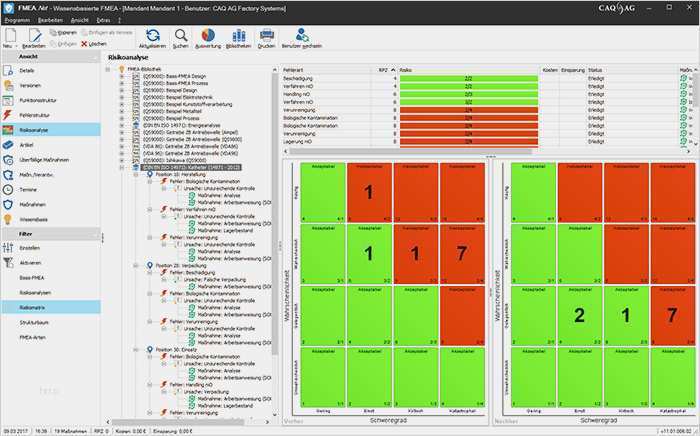Open Überfällige Maßnahmen in sidebar
Image resolution: width=700 pixels, height=436 pixels.
[x=44, y=160]
